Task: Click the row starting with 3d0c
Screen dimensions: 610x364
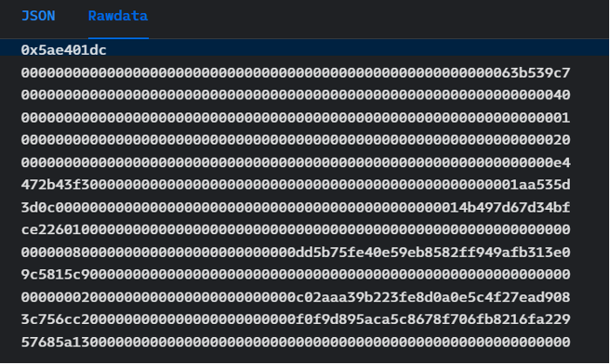Action: click(x=295, y=206)
